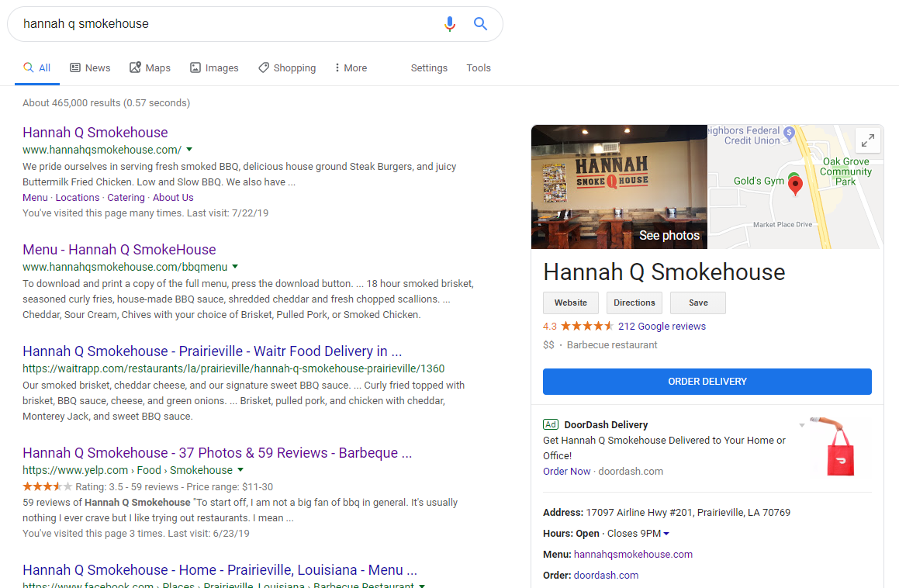Click the 'About 465,000 results' text
Image resolution: width=899 pixels, height=588 pixels.
coord(106,102)
